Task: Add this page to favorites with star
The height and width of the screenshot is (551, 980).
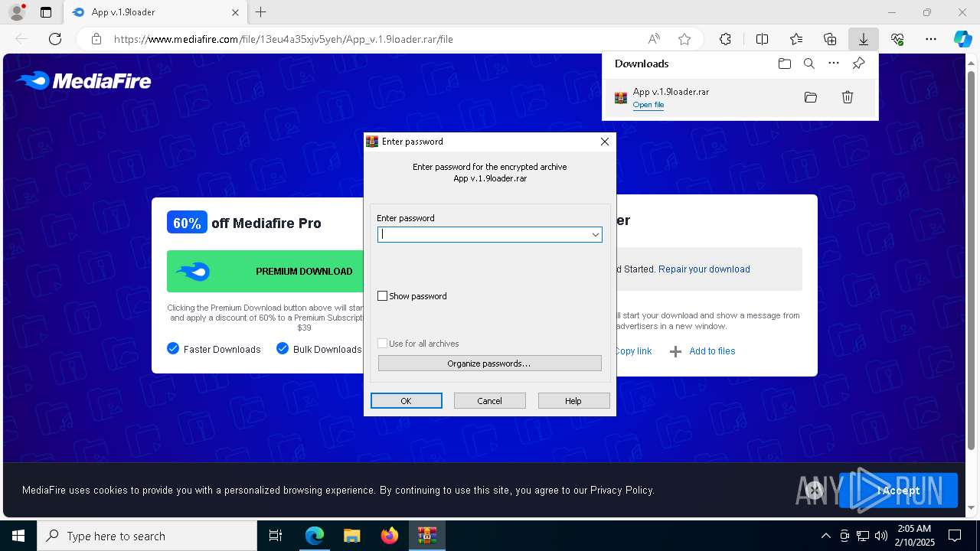Action: [x=684, y=39]
